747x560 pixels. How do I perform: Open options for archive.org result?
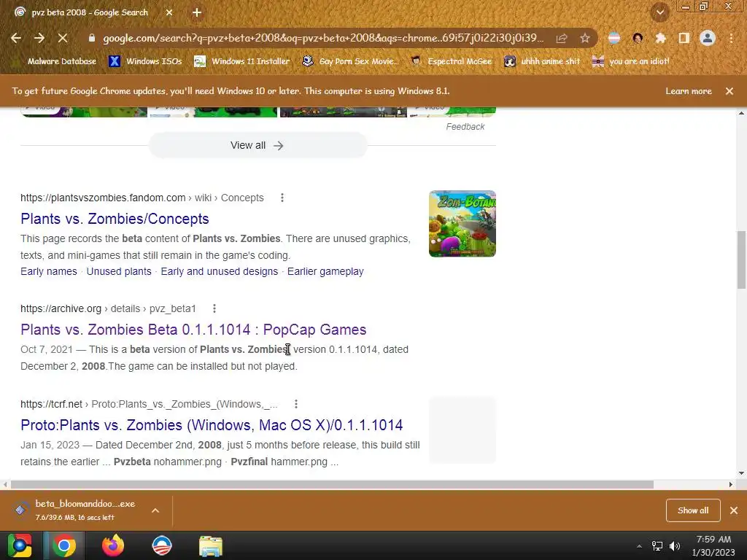pos(214,308)
